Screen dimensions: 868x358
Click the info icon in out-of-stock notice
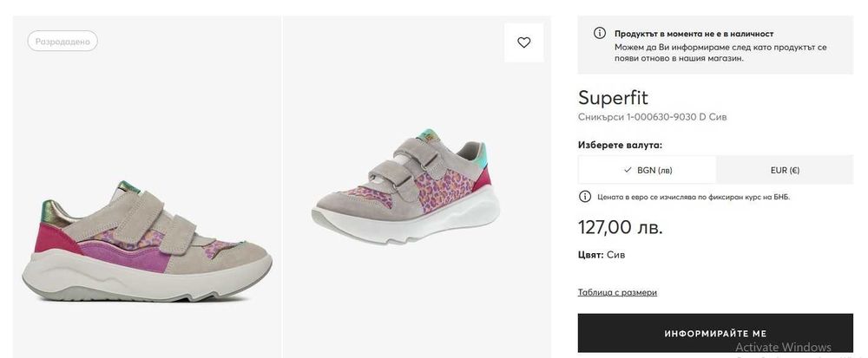coord(600,33)
